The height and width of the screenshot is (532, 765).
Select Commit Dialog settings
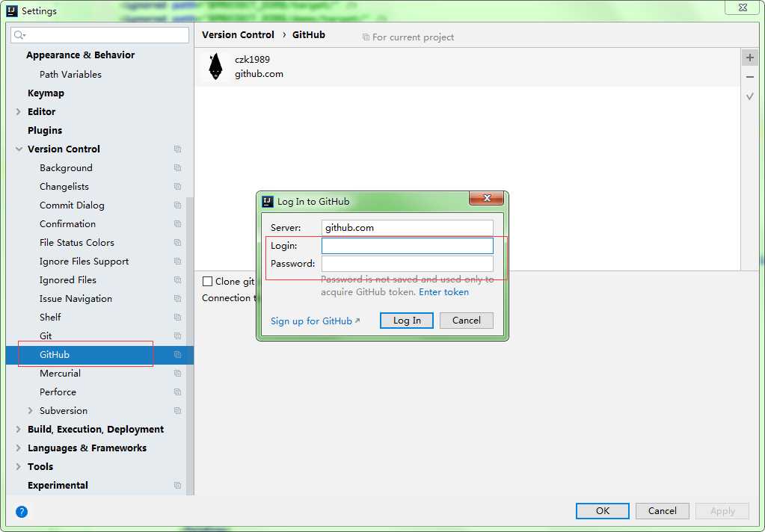(x=73, y=205)
